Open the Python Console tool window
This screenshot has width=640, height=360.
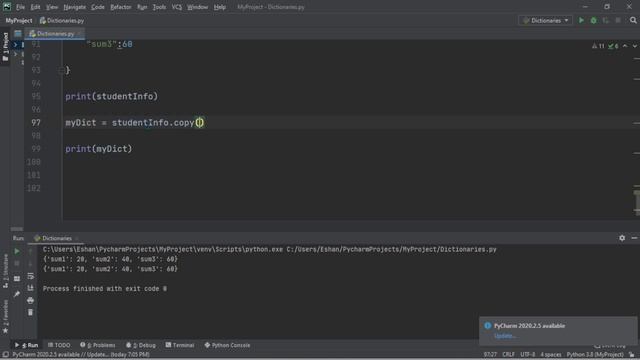click(x=227, y=345)
